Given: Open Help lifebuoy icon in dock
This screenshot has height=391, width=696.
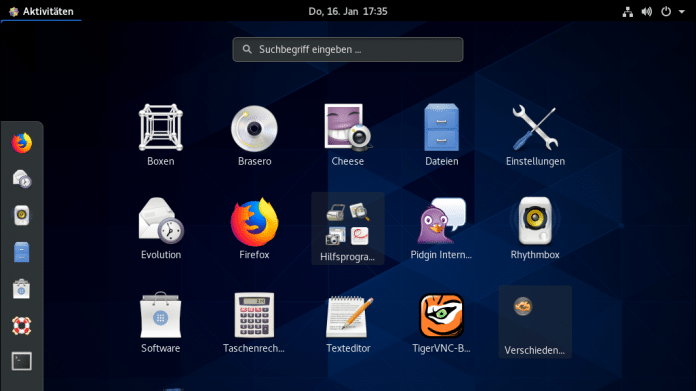Looking at the screenshot, I should point(22,325).
